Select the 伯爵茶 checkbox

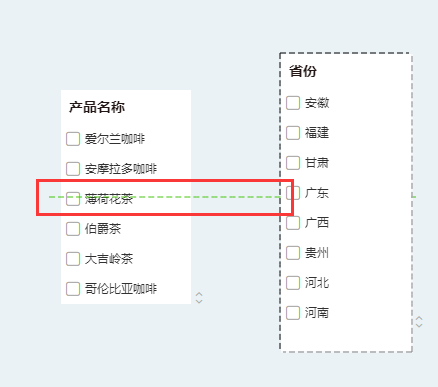pos(73,229)
